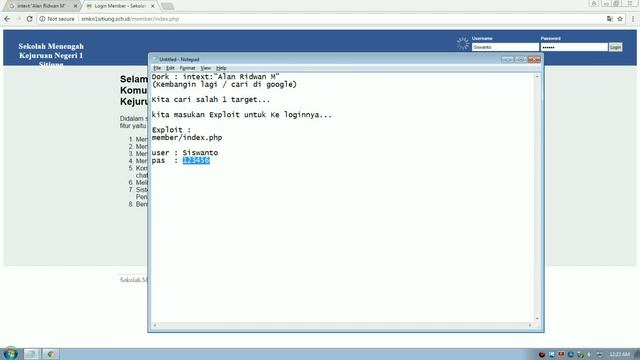Close the intext:"Alan Ridwan M" tab
The image size is (640, 360).
[x=75, y=6]
